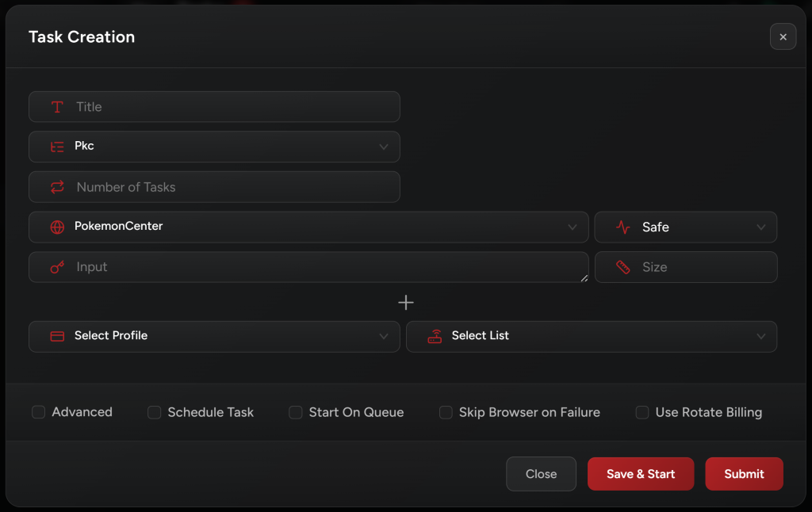Click the pulse icon next to Safe
Viewport: 812px width, 512px height.
tap(623, 227)
